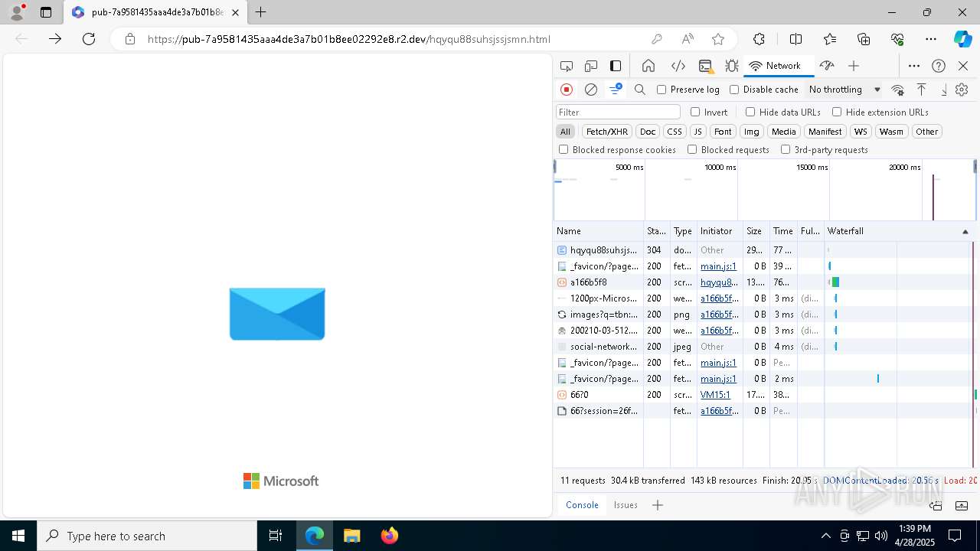
Task: Import HAR file upward arrow icon
Action: (922, 90)
